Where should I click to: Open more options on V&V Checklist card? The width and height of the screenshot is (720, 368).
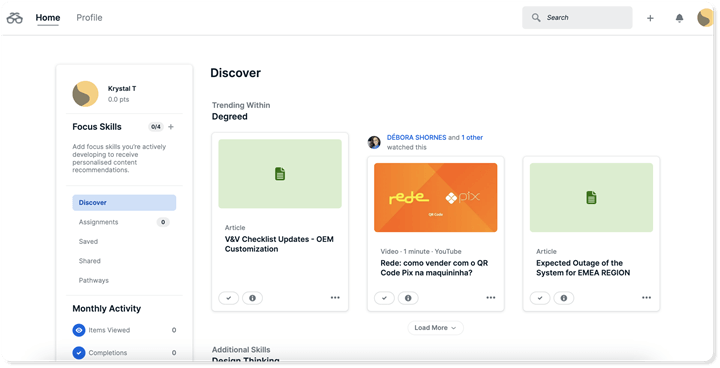click(335, 298)
